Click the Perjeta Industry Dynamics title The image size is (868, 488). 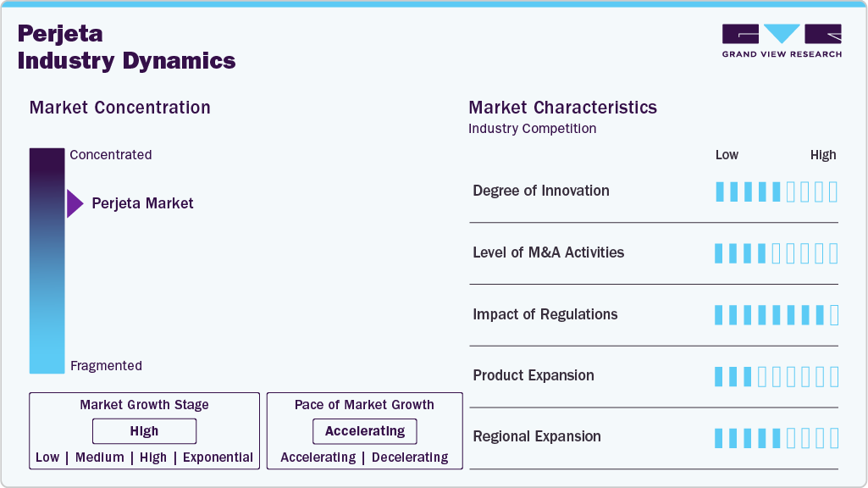tap(126, 47)
